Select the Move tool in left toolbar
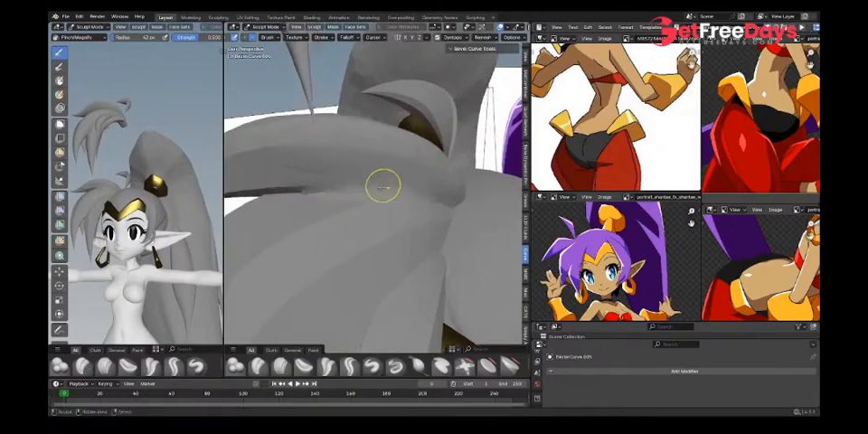This screenshot has height=434, width=868. pyautogui.click(x=60, y=272)
